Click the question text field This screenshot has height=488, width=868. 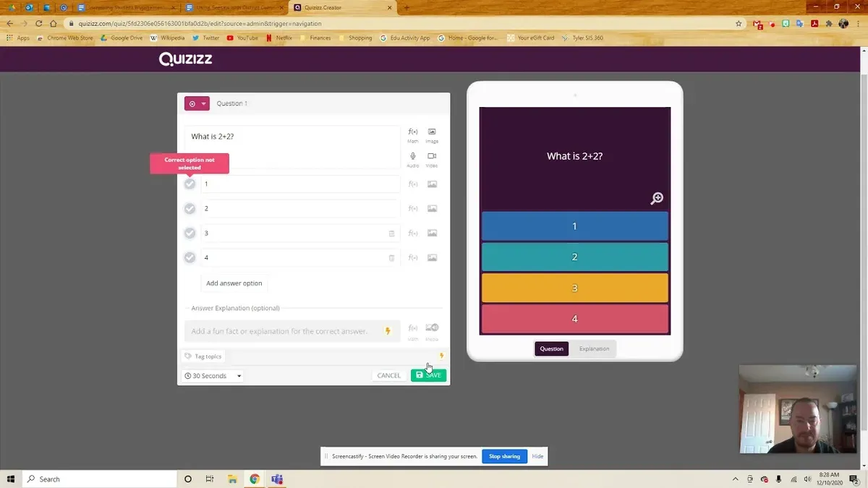[x=292, y=147]
